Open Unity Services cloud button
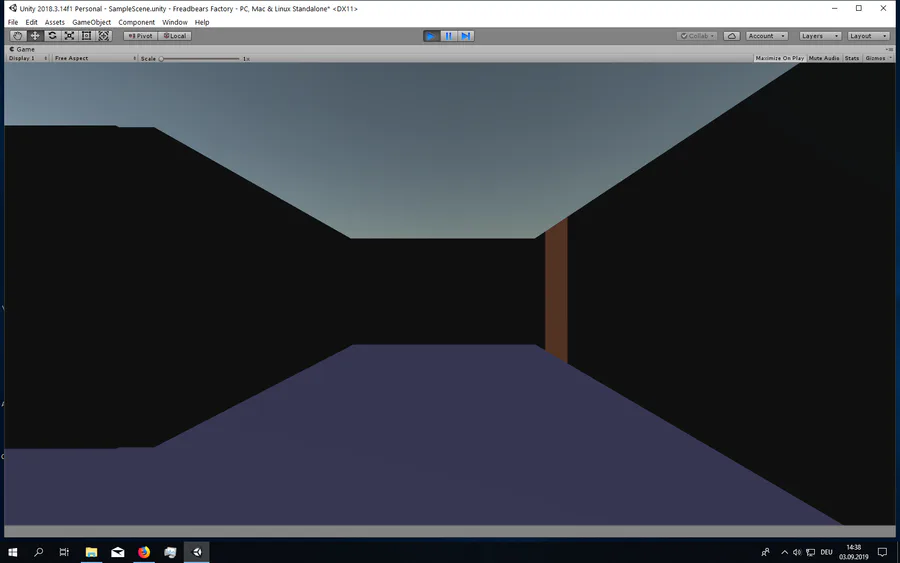The height and width of the screenshot is (563, 900). click(732, 36)
